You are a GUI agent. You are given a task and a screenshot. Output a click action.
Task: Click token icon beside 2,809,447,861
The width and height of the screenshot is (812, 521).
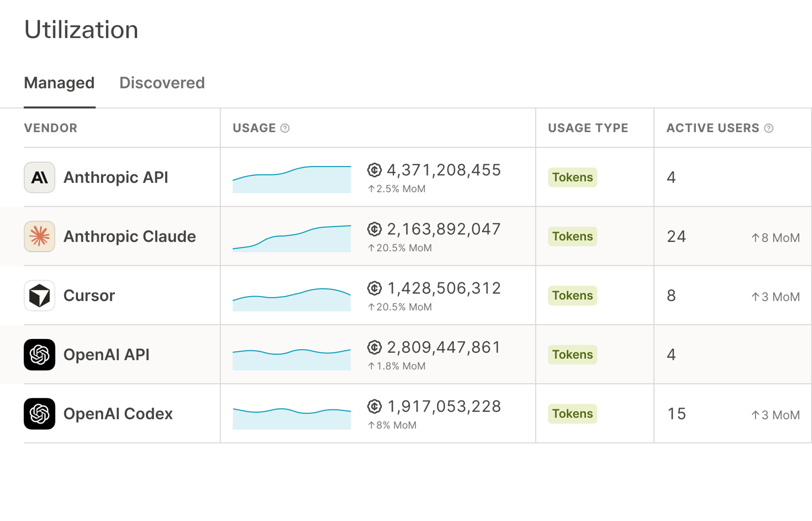pyautogui.click(x=374, y=347)
